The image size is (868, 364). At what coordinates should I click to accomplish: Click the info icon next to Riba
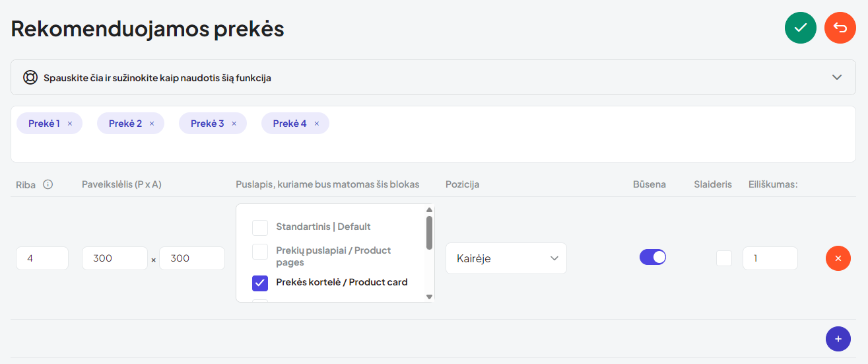click(x=48, y=184)
